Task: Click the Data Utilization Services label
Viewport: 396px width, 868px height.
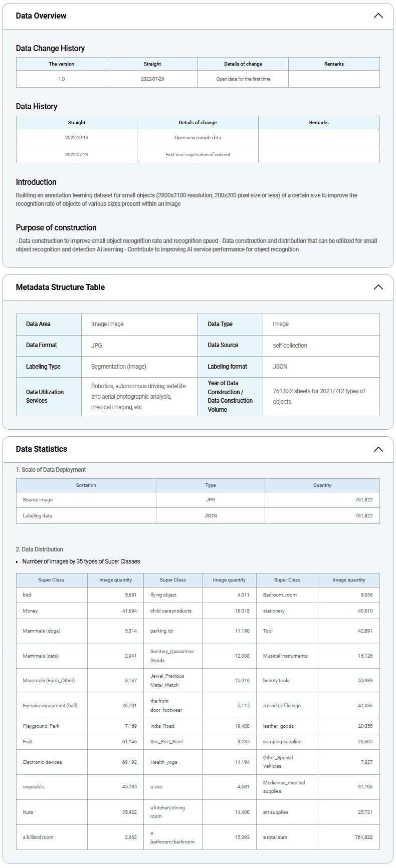Action: 45,396
